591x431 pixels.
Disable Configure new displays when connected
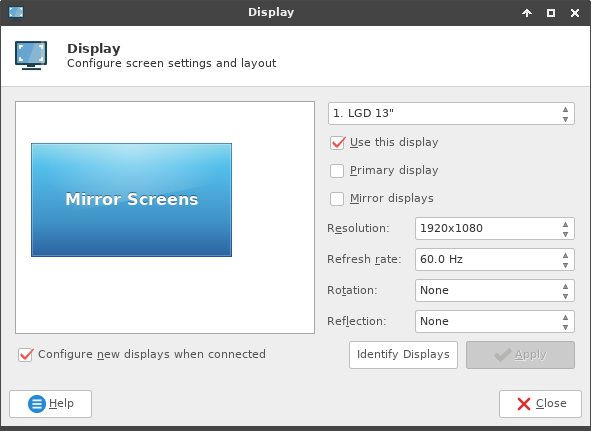[x=26, y=354]
